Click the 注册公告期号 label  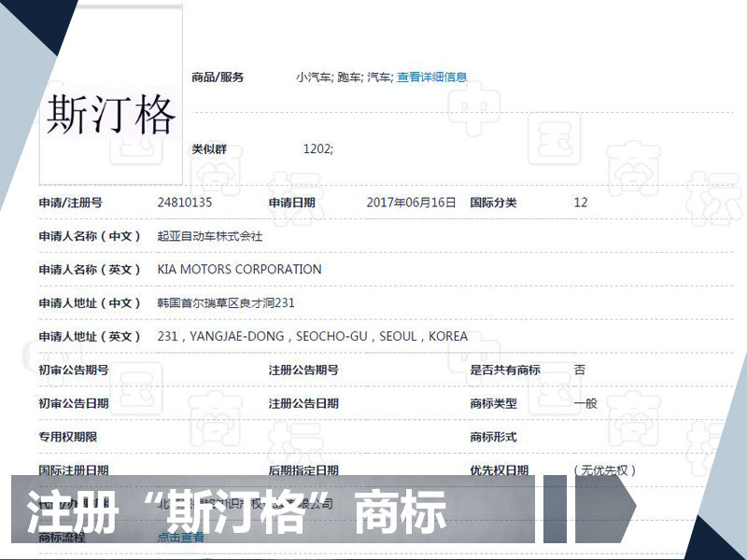[303, 370]
